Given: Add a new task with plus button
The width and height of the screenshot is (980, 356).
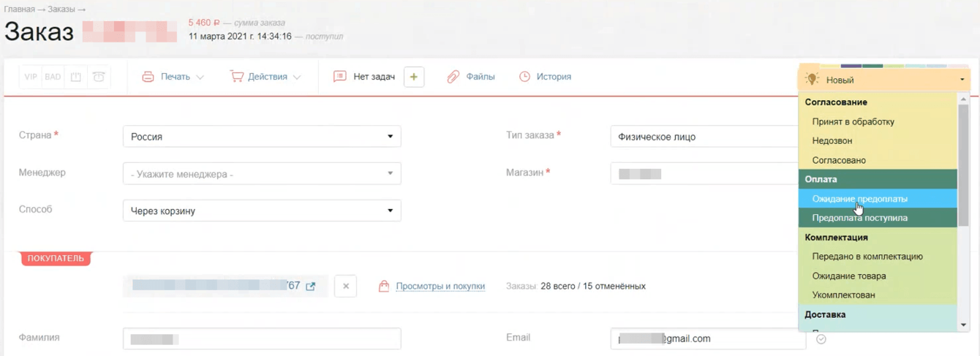Looking at the screenshot, I should coord(413,77).
